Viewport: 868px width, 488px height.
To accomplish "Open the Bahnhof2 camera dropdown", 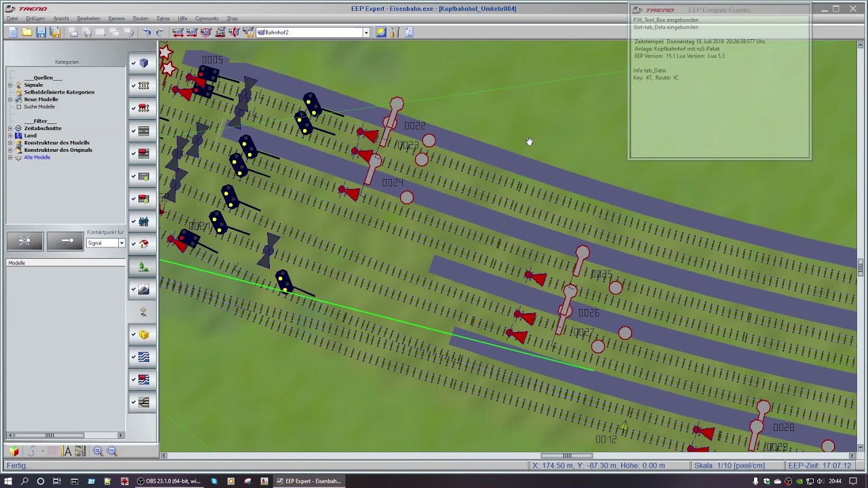I will coord(366,33).
